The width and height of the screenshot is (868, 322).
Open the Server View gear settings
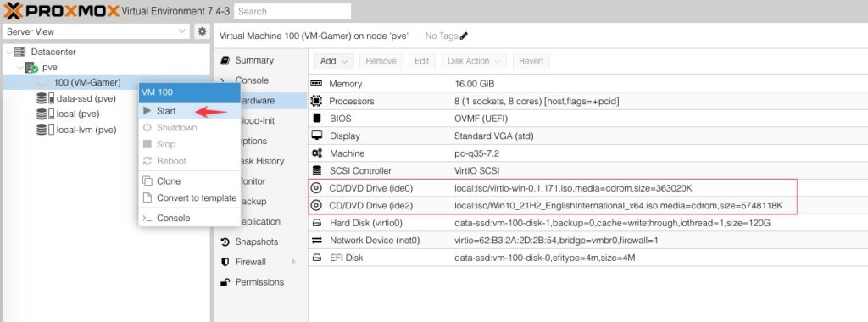pos(202,31)
